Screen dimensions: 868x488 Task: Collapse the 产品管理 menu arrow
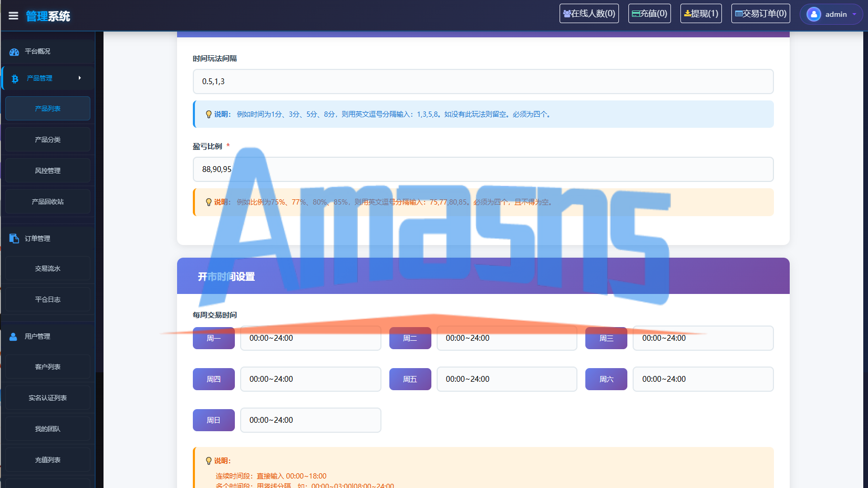80,78
